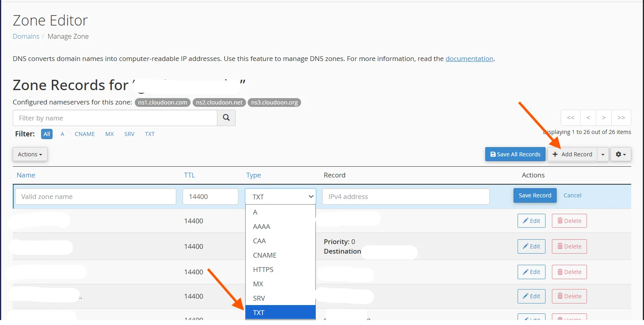Go to last page of records
This screenshot has height=325, width=644.
coord(621,118)
